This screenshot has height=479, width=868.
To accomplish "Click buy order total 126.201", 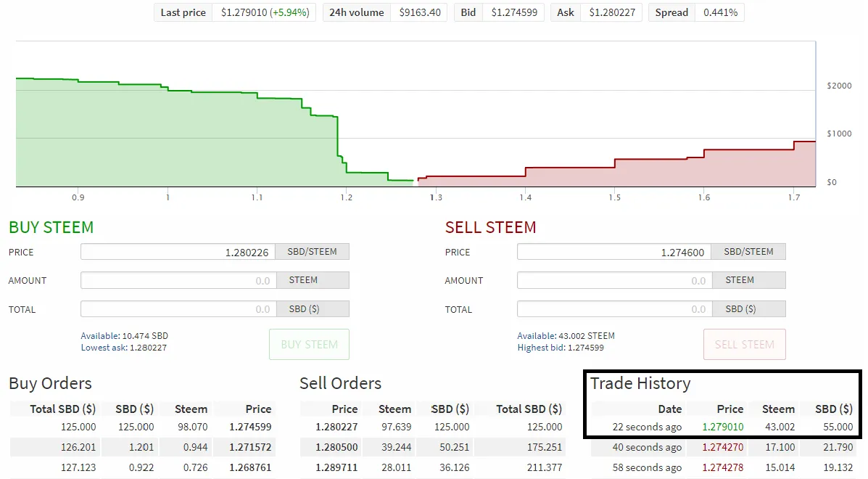I will (x=78, y=447).
